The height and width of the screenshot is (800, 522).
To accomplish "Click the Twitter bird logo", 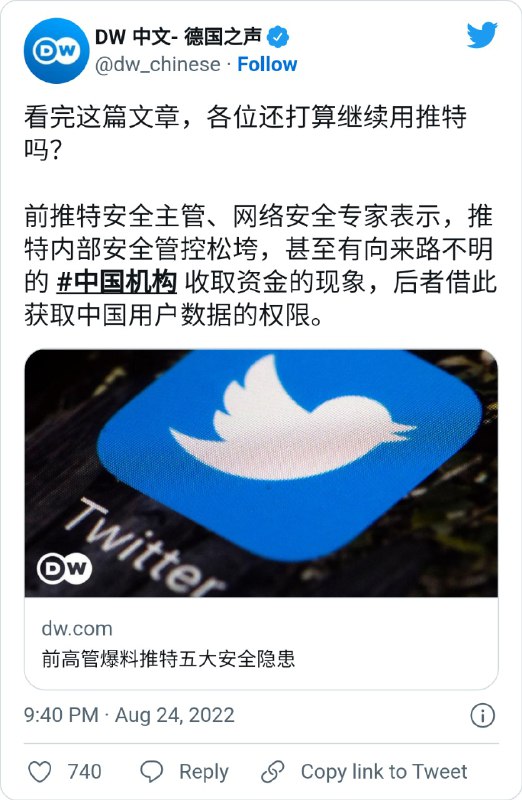I will (x=482, y=35).
